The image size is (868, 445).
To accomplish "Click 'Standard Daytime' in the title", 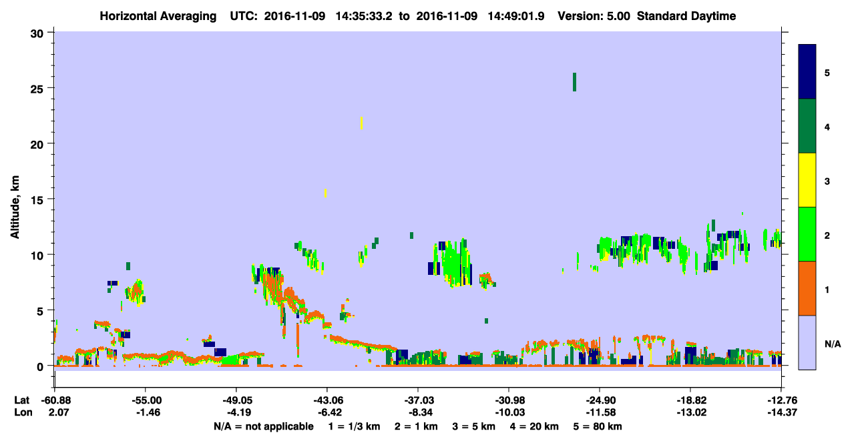I will 686,16.
